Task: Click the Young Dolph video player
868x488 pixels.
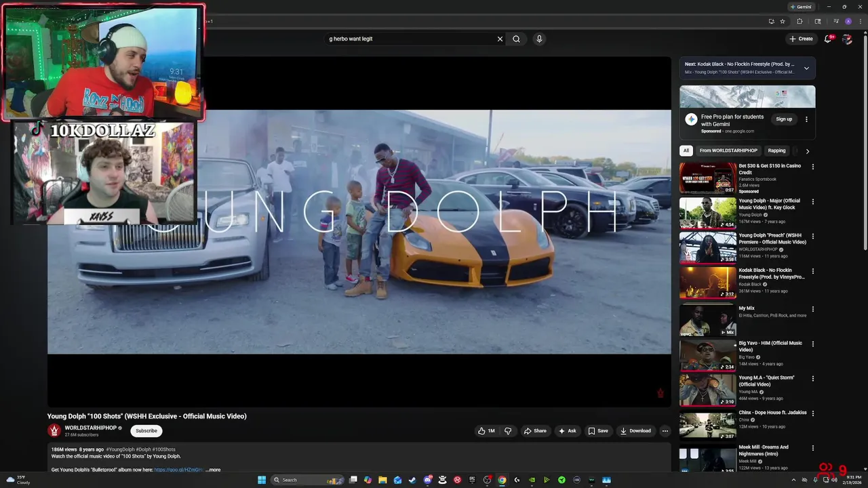Action: (x=359, y=232)
